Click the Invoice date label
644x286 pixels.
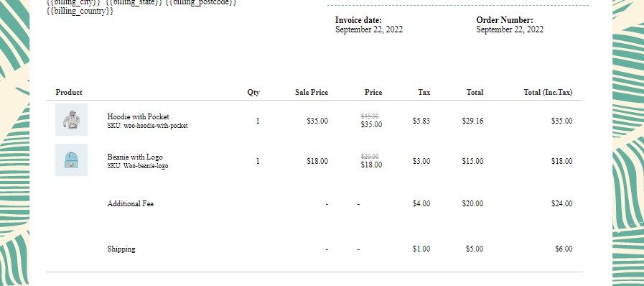(x=358, y=20)
